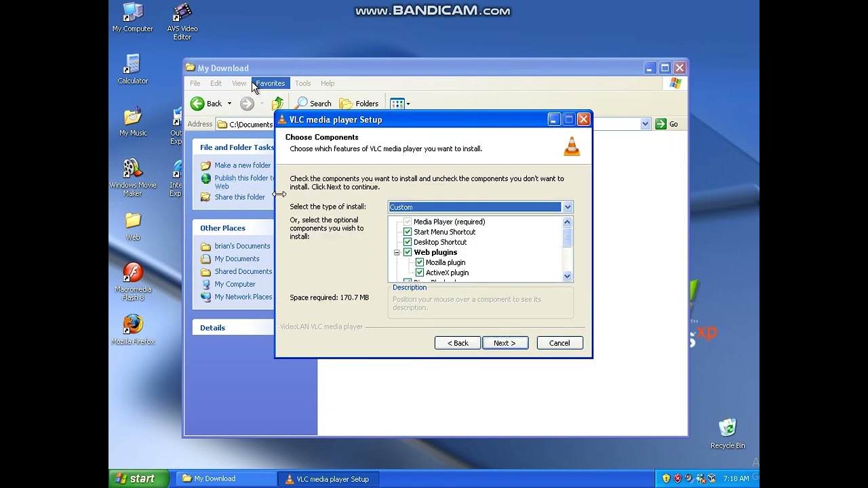Viewport: 868px width, 488px height.
Task: Click the Details panel header
Action: (x=233, y=328)
